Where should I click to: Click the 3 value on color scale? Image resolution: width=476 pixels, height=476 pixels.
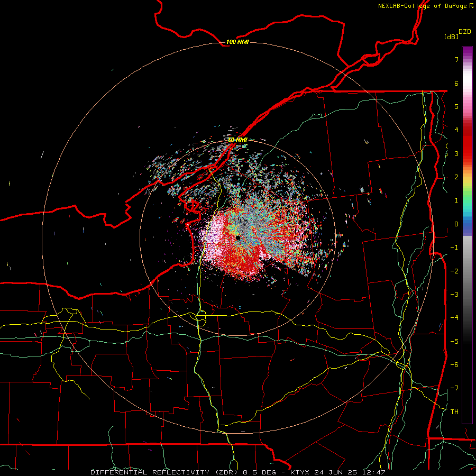pyautogui.click(x=456, y=153)
